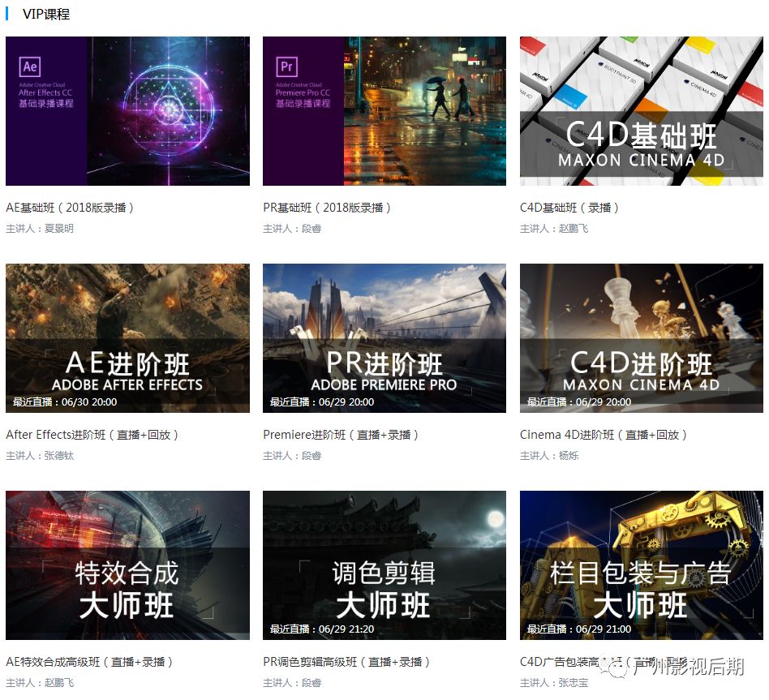Click the Pr logo icon on PR基础班
769x700 pixels.
coord(287,67)
